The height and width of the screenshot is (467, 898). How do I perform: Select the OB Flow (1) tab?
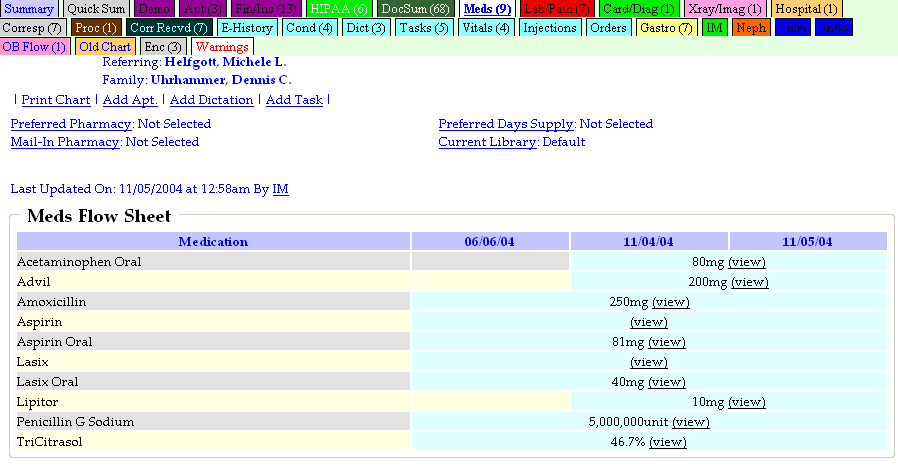click(x=34, y=46)
